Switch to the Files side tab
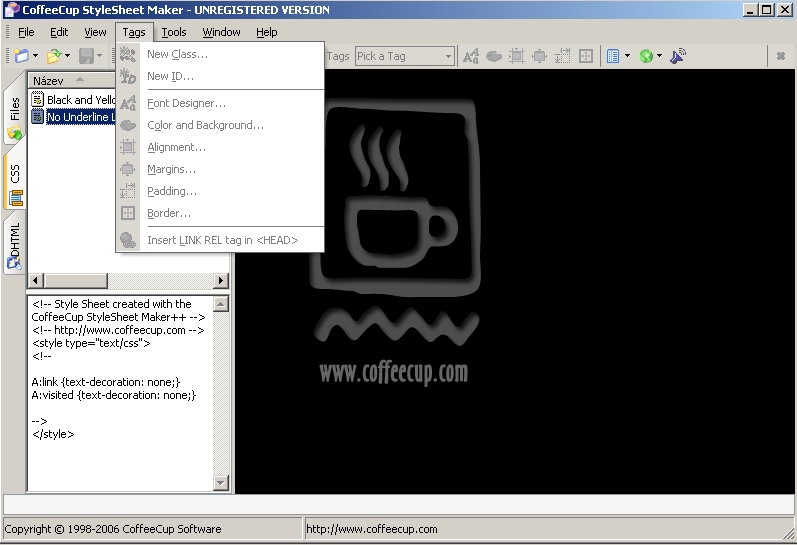 pos(14,117)
